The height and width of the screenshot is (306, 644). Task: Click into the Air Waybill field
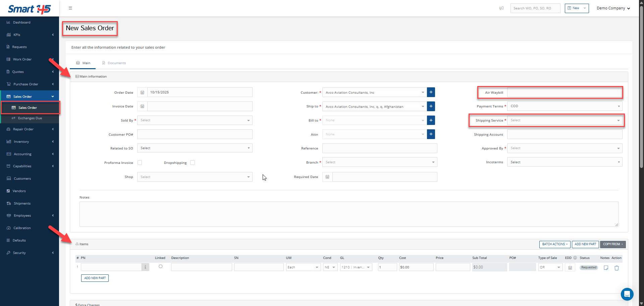[565, 92]
